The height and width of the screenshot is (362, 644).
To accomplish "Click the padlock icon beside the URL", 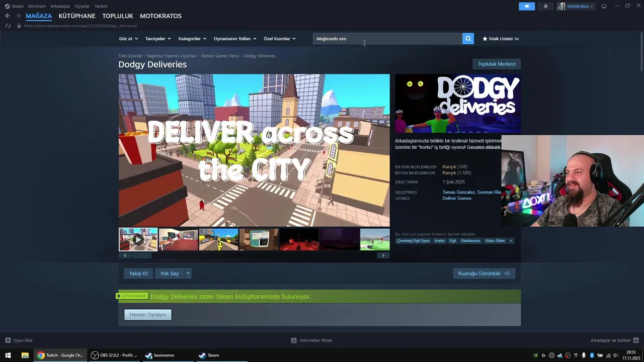I will click(x=19, y=26).
